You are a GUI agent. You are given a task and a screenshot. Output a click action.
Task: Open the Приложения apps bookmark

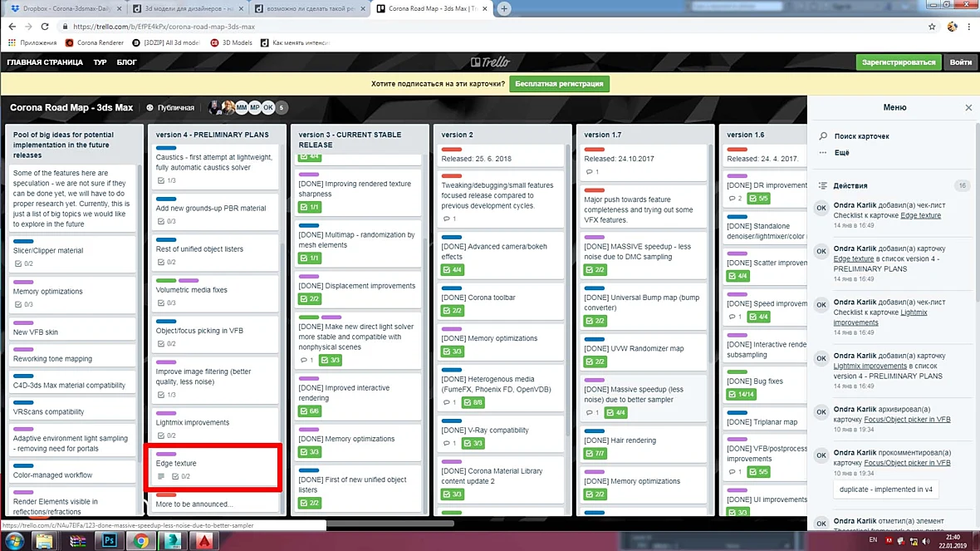point(32,42)
